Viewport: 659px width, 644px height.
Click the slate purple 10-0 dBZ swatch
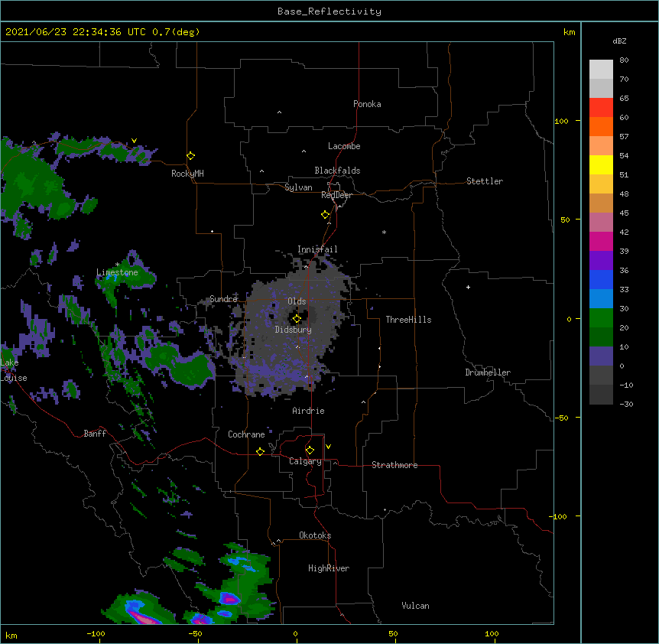[601, 356]
